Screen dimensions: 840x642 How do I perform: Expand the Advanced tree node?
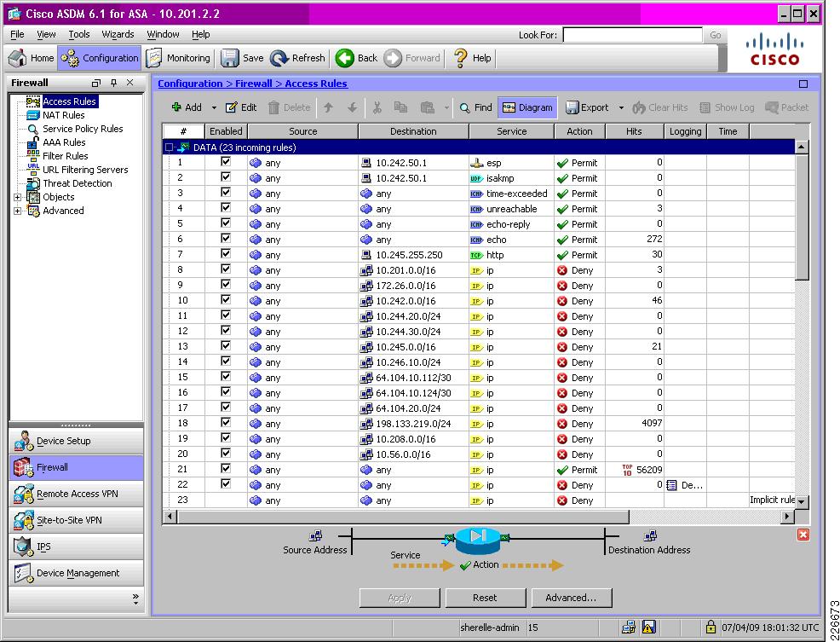18,211
